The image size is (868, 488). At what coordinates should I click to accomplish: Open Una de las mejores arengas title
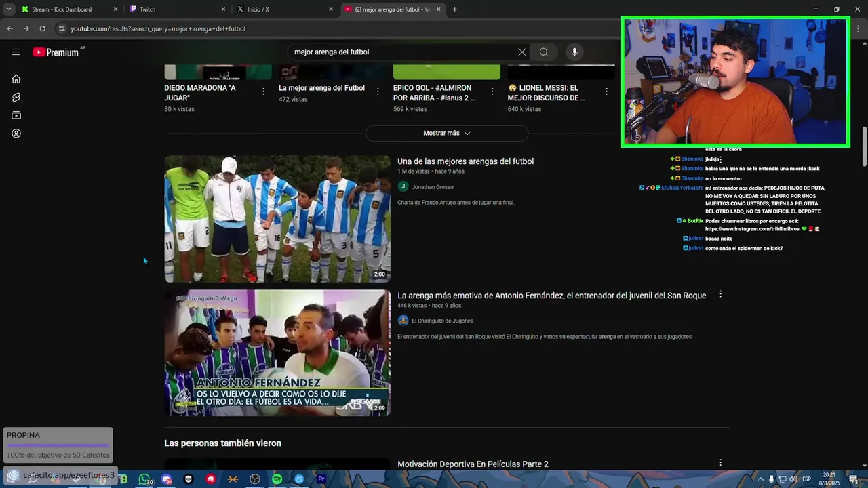(x=465, y=161)
